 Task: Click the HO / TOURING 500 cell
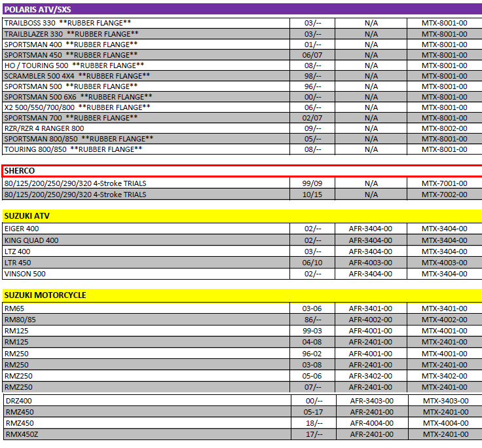click(x=146, y=65)
